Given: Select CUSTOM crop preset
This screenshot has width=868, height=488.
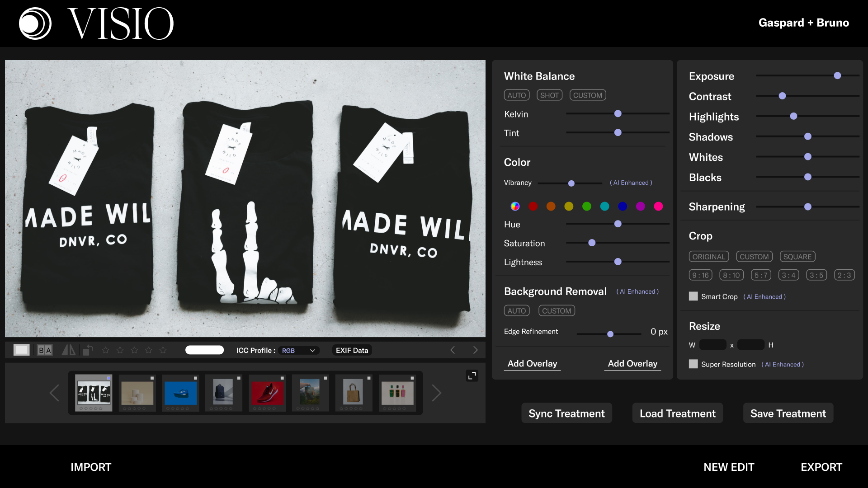Looking at the screenshot, I should pos(755,257).
